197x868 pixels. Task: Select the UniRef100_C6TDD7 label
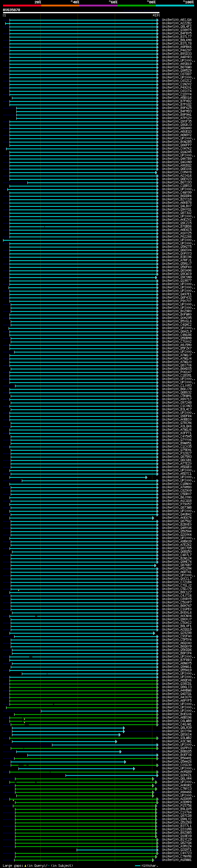coord(177,74)
